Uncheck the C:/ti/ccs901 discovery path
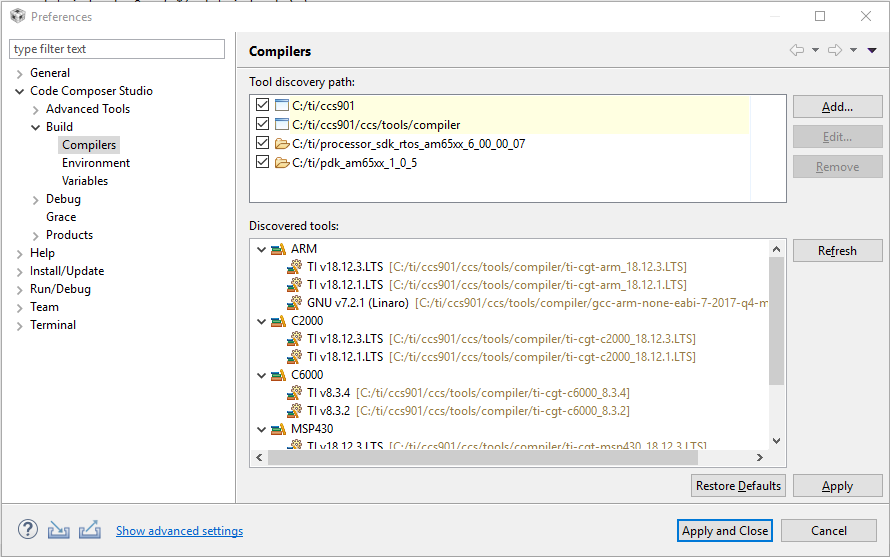Viewport: 890px width, 557px height. [262, 104]
